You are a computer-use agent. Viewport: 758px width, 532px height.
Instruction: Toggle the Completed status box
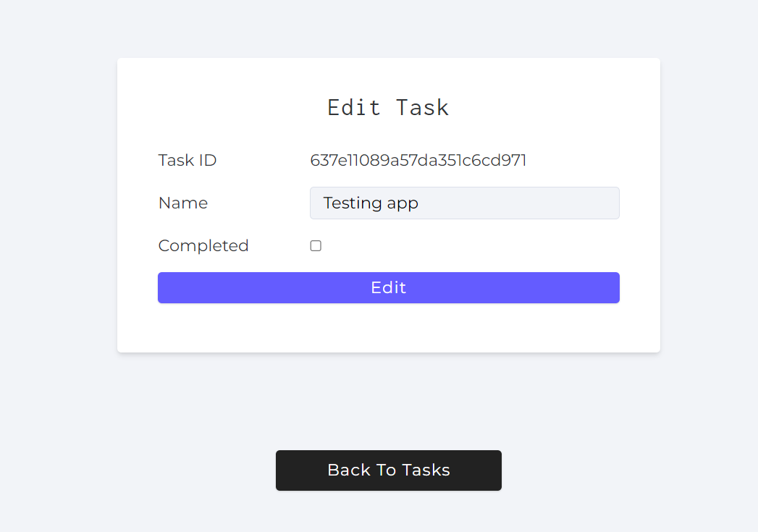(x=315, y=245)
